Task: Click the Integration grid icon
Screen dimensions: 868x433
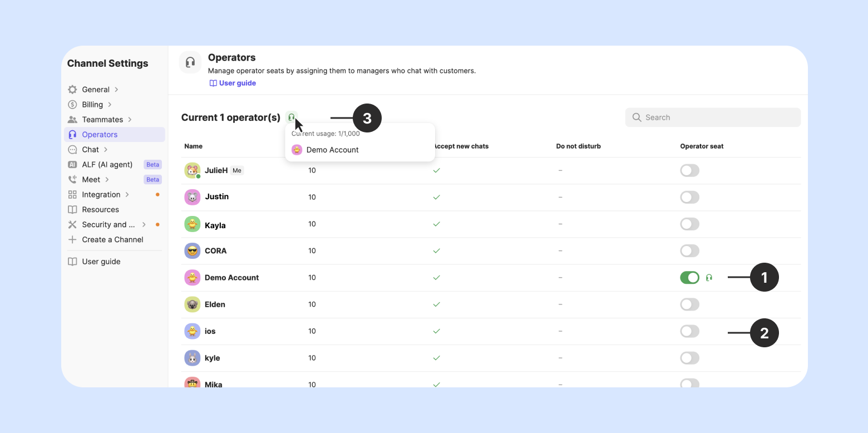Action: [72, 195]
